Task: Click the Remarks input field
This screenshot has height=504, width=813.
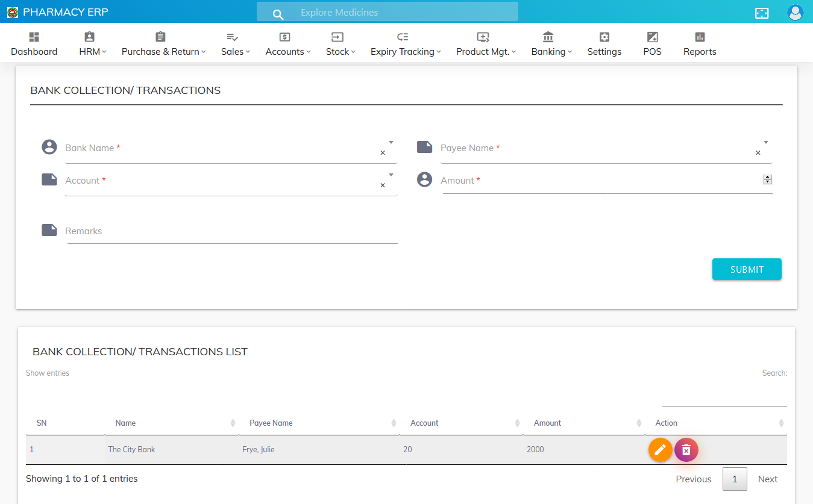Action: [232, 232]
